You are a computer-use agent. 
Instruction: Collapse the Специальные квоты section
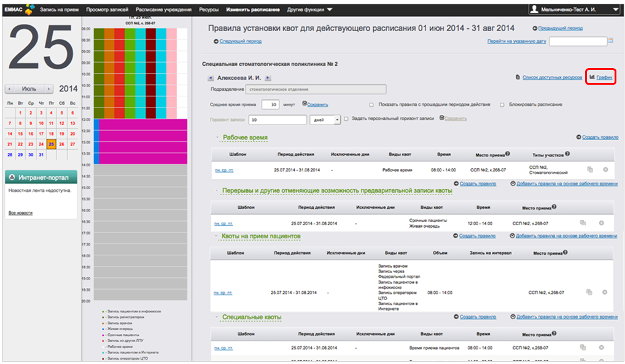(x=217, y=317)
